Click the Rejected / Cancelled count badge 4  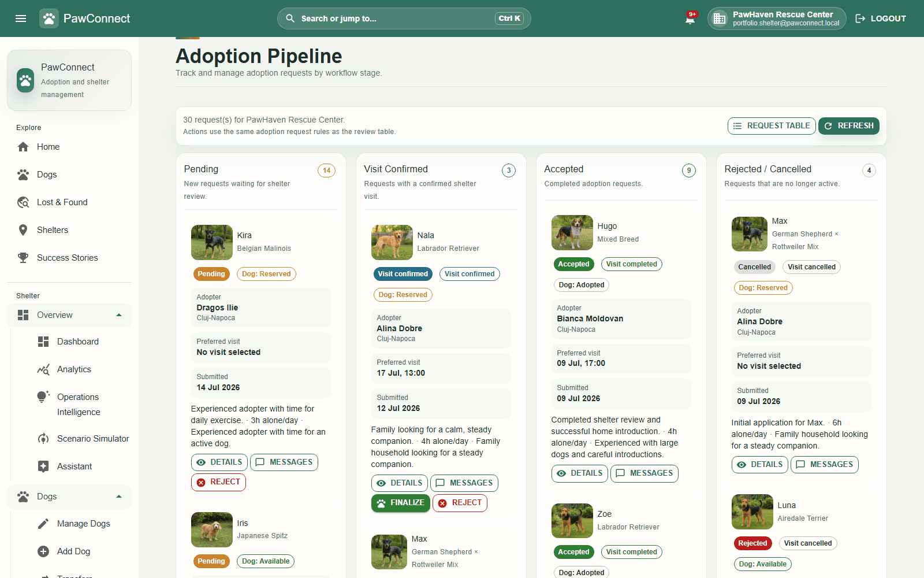pos(869,171)
